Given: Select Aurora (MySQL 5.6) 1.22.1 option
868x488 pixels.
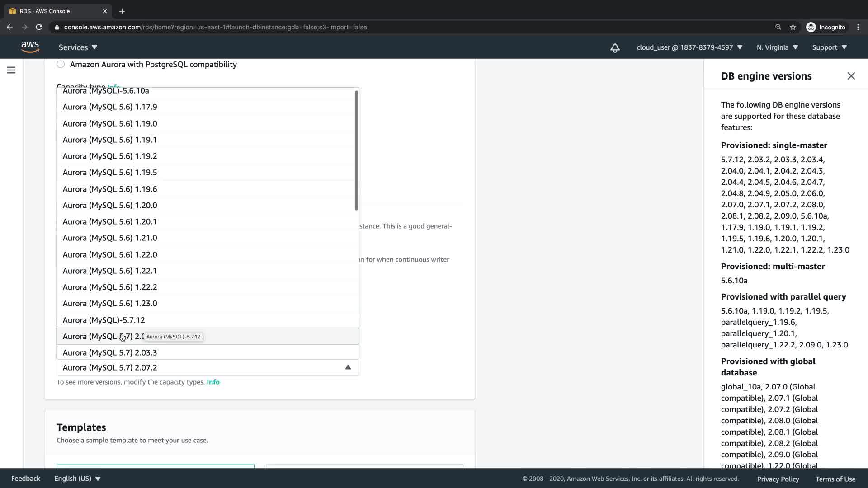Looking at the screenshot, I should [x=110, y=271].
